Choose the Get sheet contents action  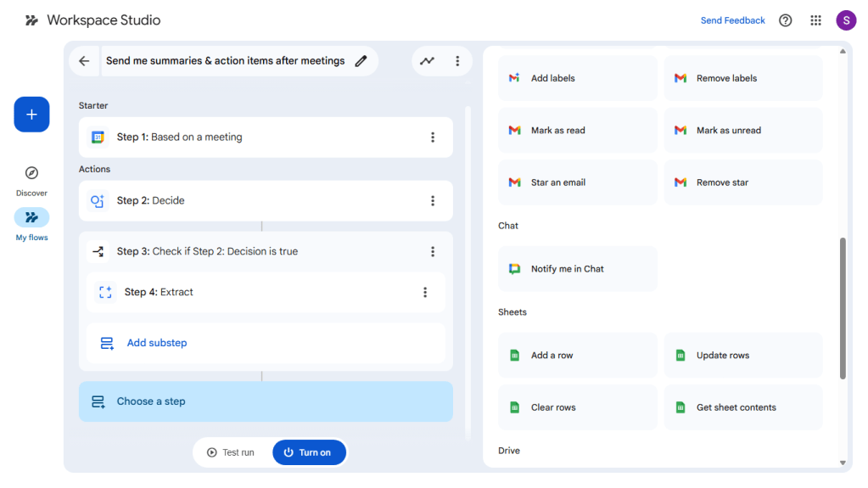[x=743, y=407]
